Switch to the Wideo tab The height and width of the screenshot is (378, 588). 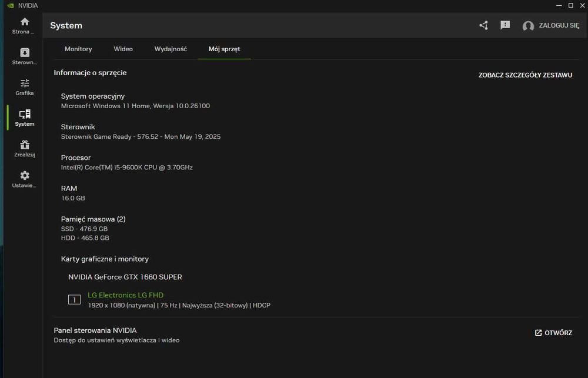point(123,49)
